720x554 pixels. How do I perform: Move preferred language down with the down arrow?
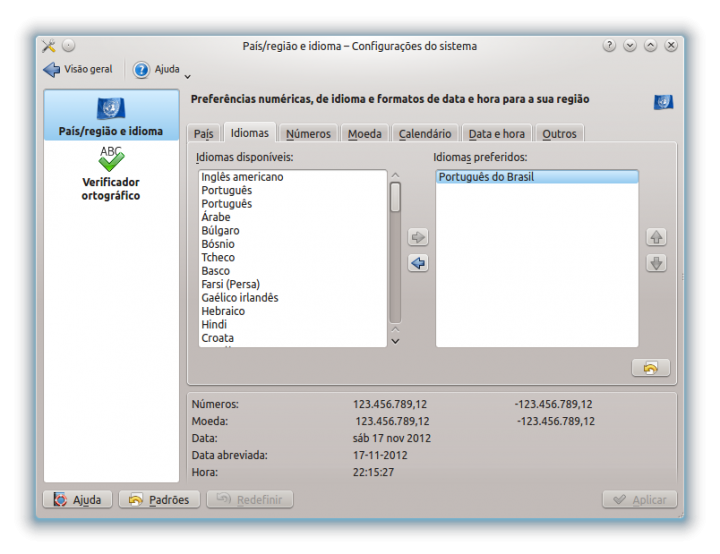point(656,263)
